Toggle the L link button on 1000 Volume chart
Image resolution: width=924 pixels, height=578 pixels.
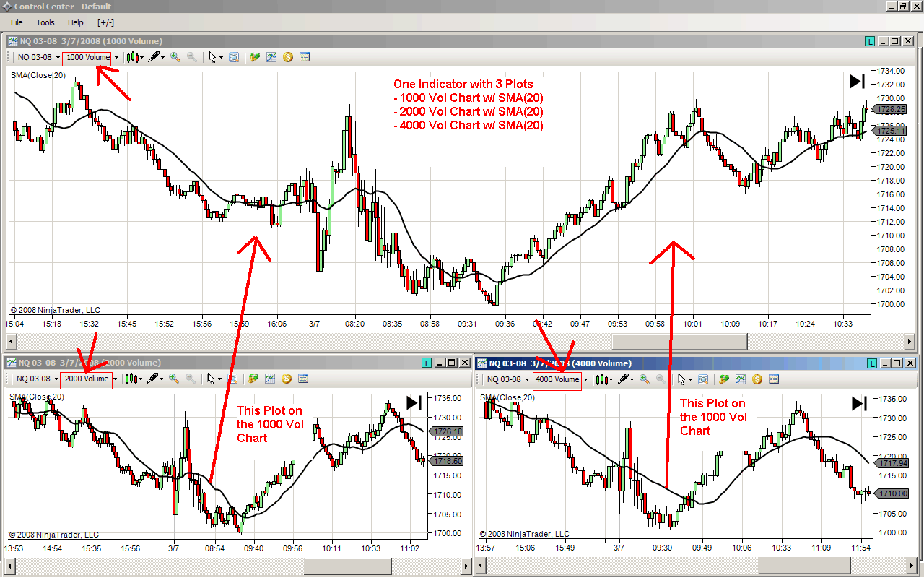871,41
